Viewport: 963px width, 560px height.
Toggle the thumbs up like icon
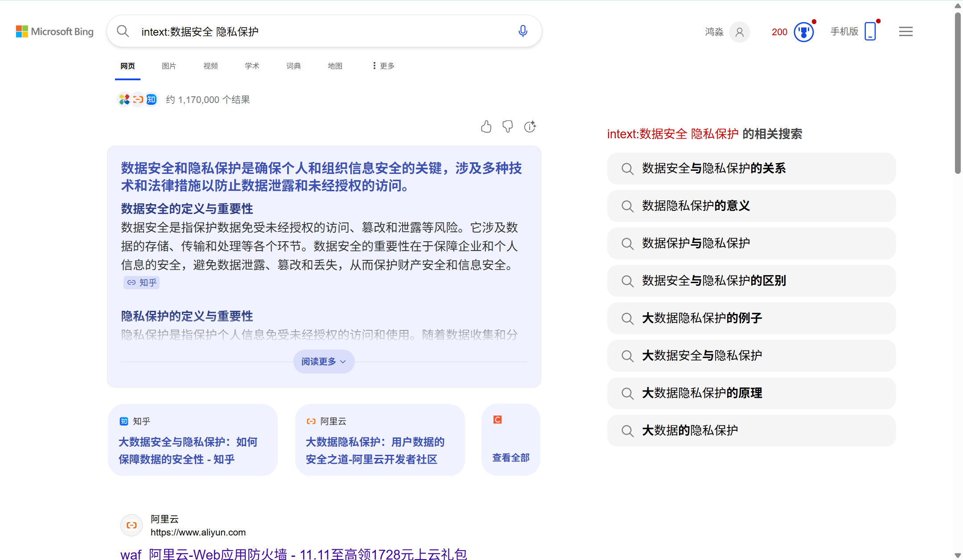tap(486, 127)
